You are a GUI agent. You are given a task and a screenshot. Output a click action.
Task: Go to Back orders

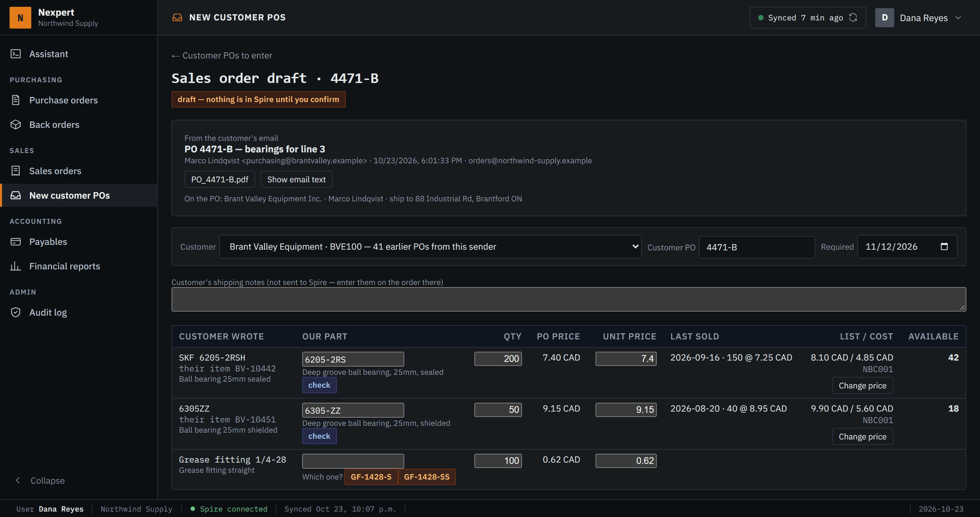(x=54, y=125)
